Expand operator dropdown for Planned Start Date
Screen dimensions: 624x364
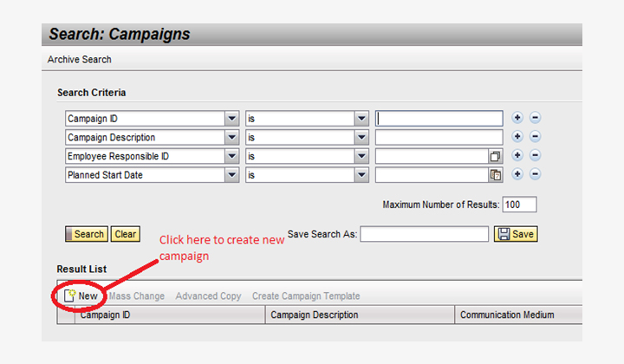tap(361, 175)
